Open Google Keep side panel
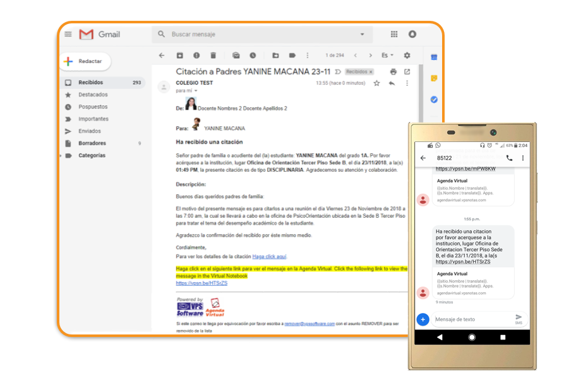The image size is (588, 390). [x=434, y=78]
